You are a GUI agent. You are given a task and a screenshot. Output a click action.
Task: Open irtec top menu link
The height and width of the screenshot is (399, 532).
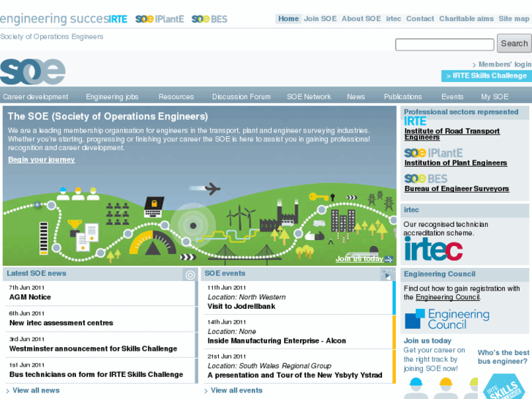(x=393, y=19)
